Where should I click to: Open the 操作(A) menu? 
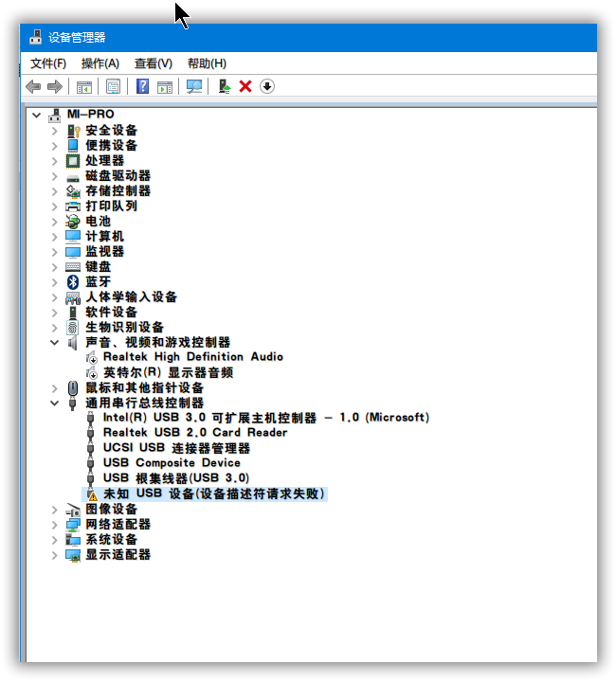(100, 63)
